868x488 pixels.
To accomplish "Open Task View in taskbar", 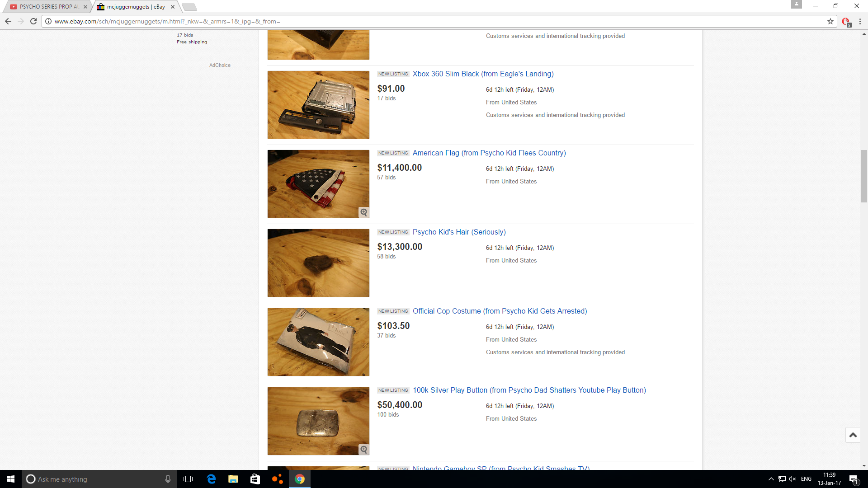I will tap(188, 479).
